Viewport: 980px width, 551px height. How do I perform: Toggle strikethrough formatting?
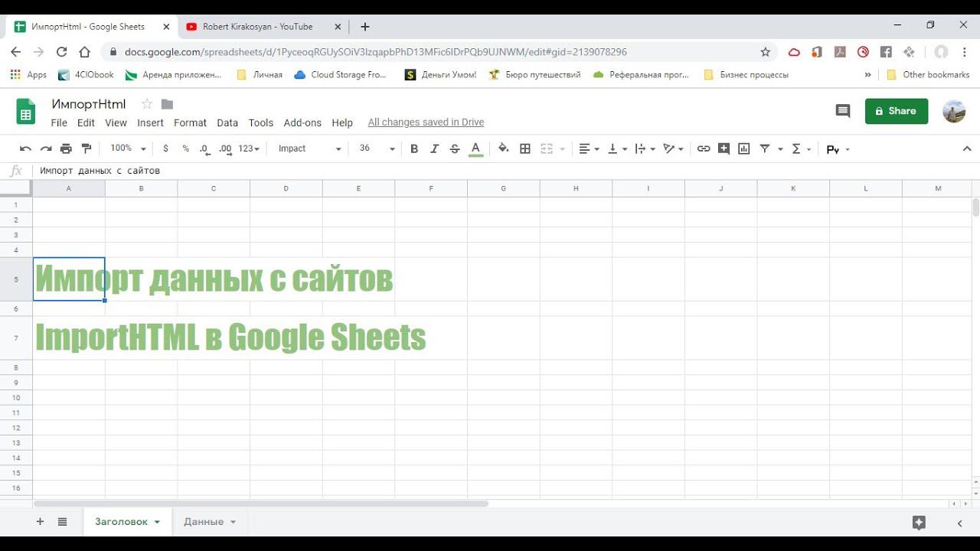tap(455, 148)
